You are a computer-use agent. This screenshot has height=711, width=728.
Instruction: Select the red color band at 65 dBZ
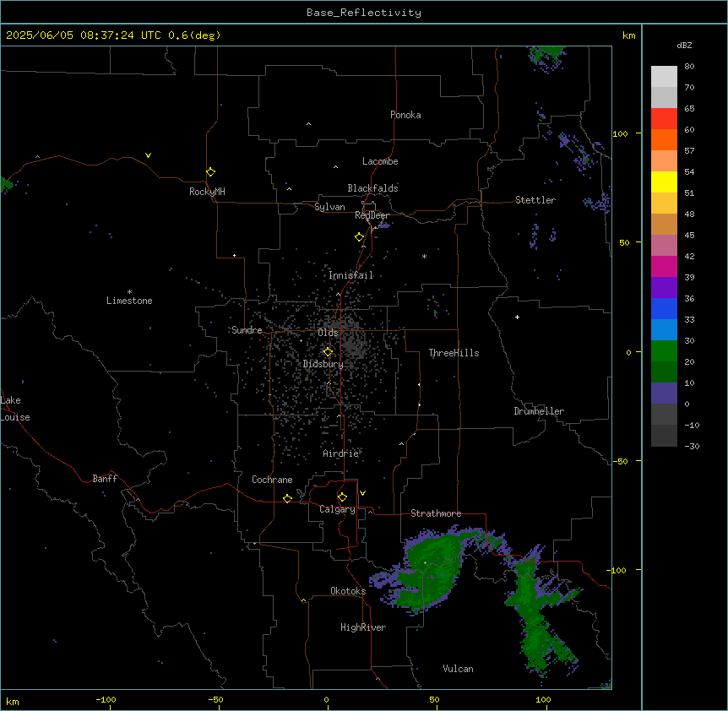coord(664,118)
